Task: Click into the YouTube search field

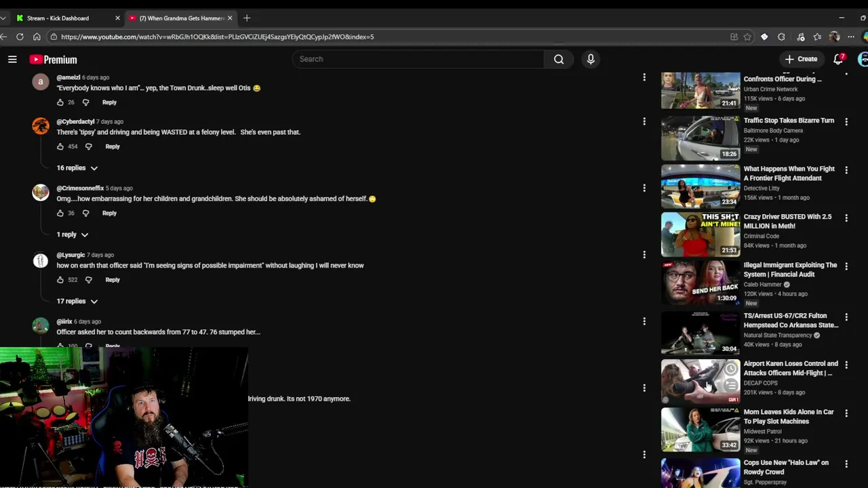Action: [x=418, y=59]
